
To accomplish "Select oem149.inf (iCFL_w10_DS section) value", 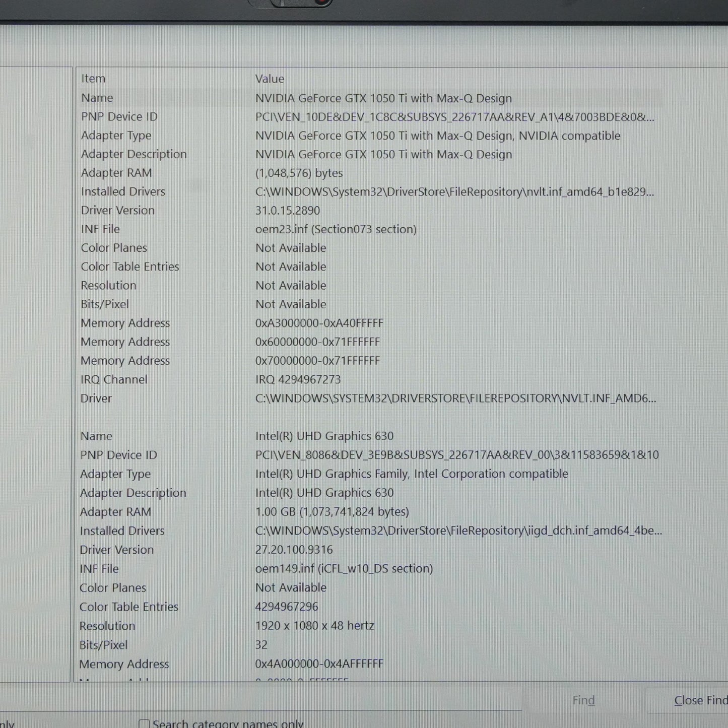I will (344, 569).
